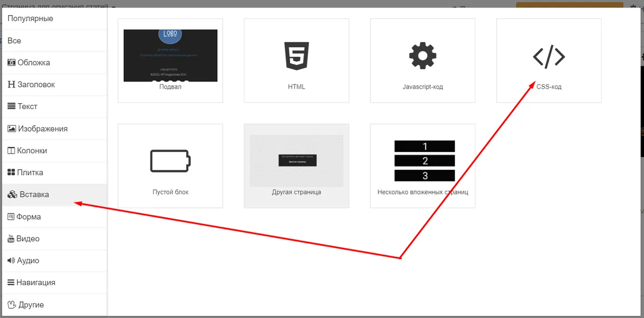Click the lines icon beside Текст
This screenshot has width=644, height=318.
tap(11, 107)
